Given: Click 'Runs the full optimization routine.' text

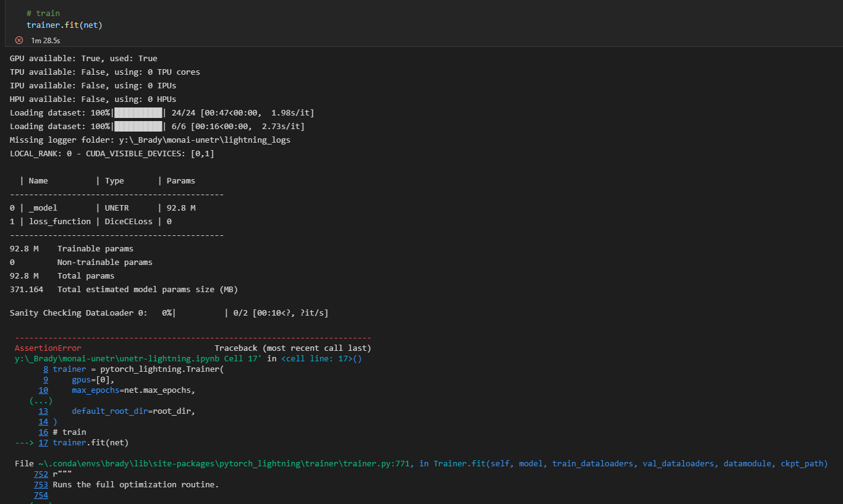Looking at the screenshot, I should [x=136, y=484].
